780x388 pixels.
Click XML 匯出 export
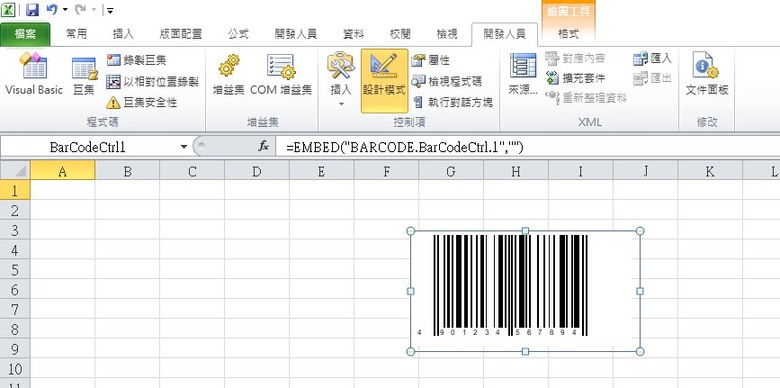(x=652, y=78)
